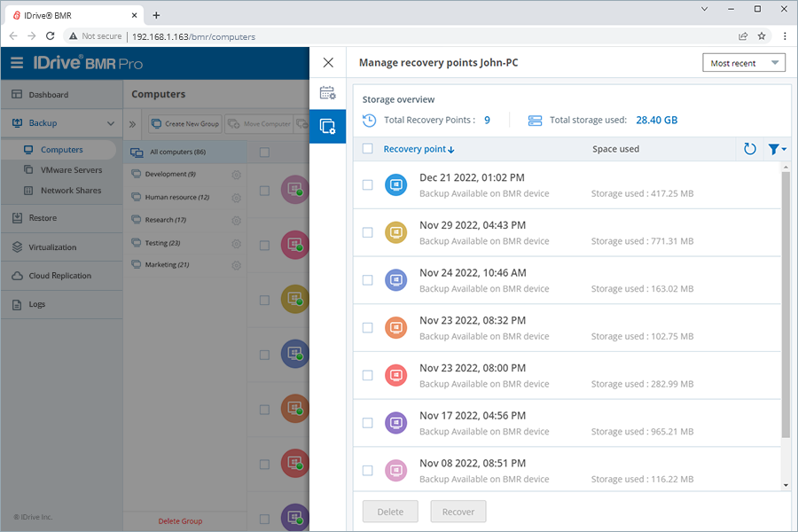Click the Delete button
798x532 pixels.
pyautogui.click(x=390, y=512)
